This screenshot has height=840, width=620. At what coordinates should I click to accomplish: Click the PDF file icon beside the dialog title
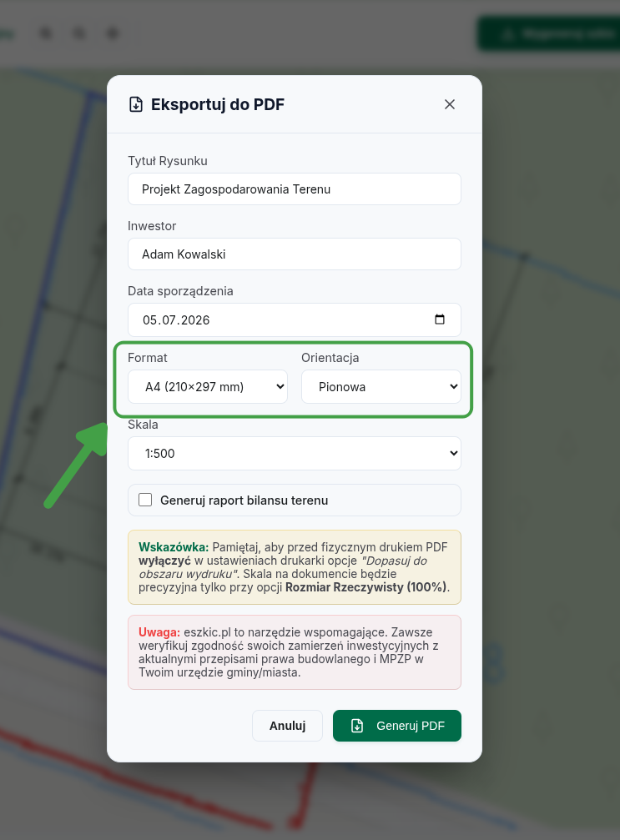click(136, 104)
